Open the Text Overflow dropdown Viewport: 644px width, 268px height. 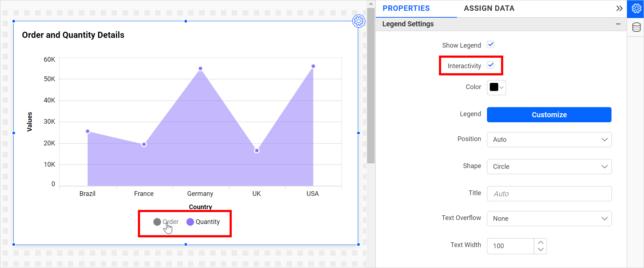(x=549, y=219)
